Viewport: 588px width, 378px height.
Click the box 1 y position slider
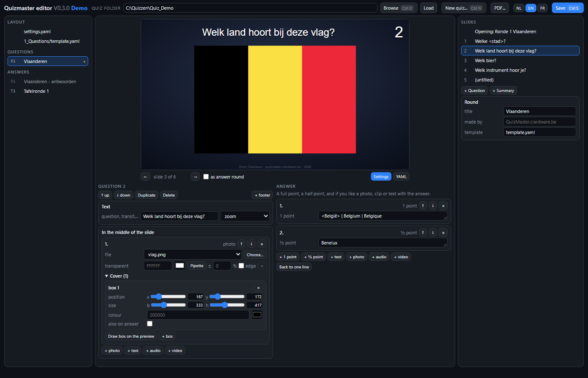pyautogui.click(x=227, y=297)
